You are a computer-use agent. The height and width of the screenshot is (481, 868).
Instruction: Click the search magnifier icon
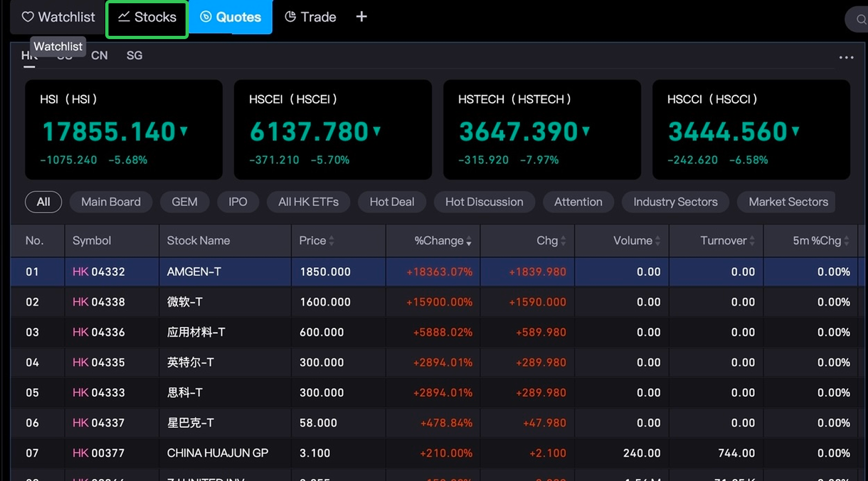[x=860, y=20]
